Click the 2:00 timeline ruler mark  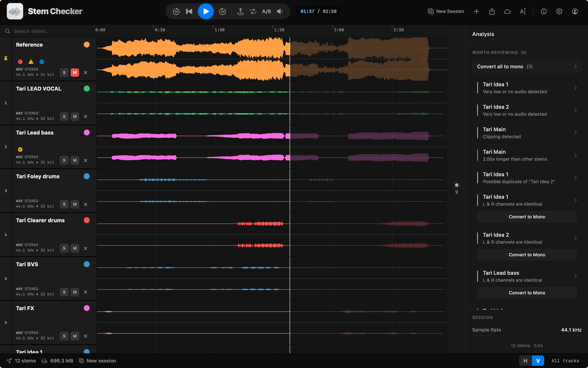(x=339, y=30)
